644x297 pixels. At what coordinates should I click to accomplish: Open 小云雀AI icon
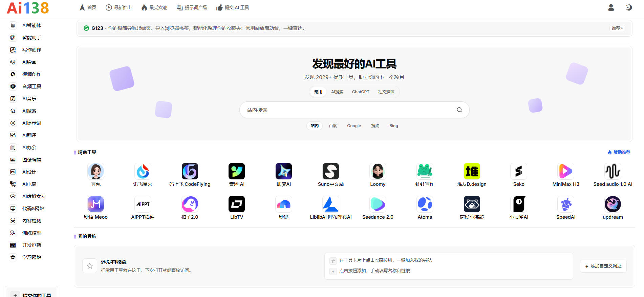[x=519, y=204]
